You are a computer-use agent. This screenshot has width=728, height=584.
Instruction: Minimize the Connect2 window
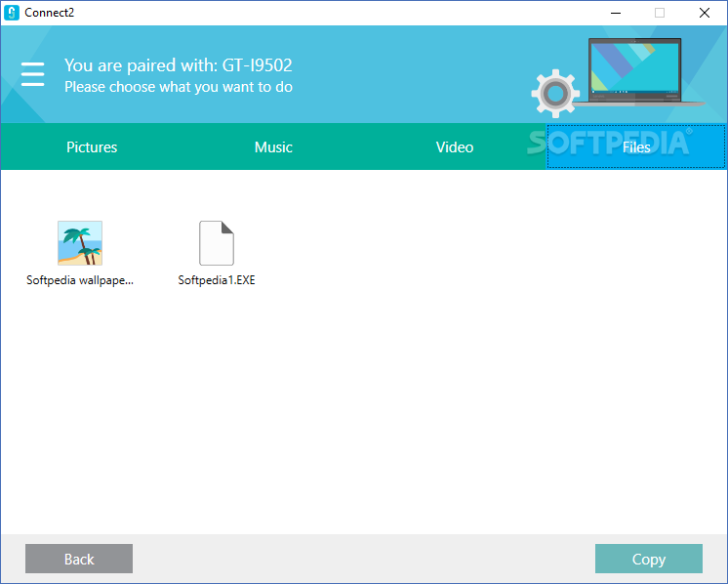(x=616, y=13)
